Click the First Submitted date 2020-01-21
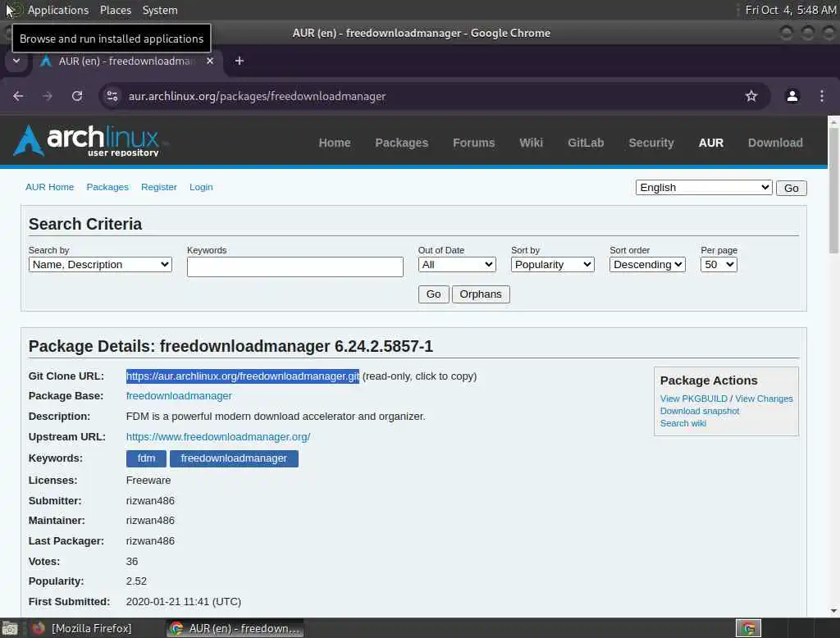The image size is (840, 638). click(x=183, y=602)
